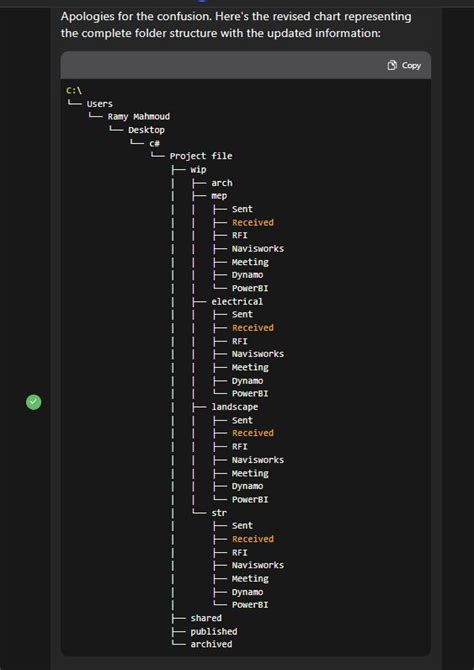Screen dimensions: 474x670
Task: Click the shared folder entry
Action: click(x=206, y=618)
